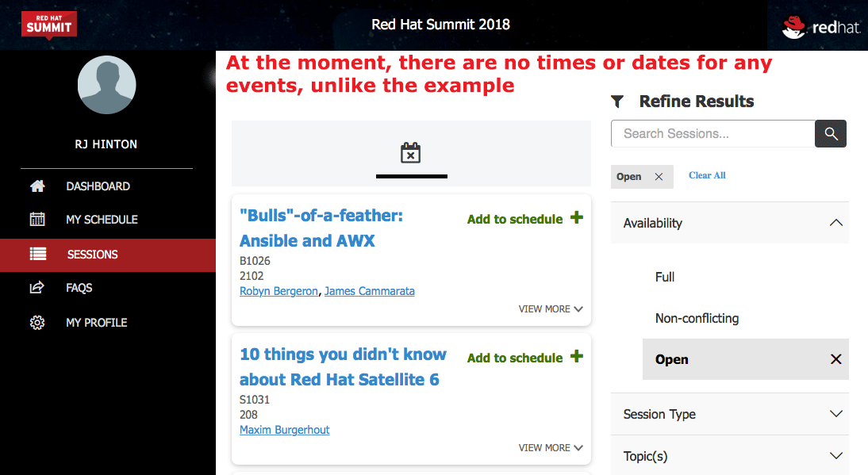Click the plus icon for Satellite 6 session
This screenshot has width=868, height=475.
pos(577,357)
